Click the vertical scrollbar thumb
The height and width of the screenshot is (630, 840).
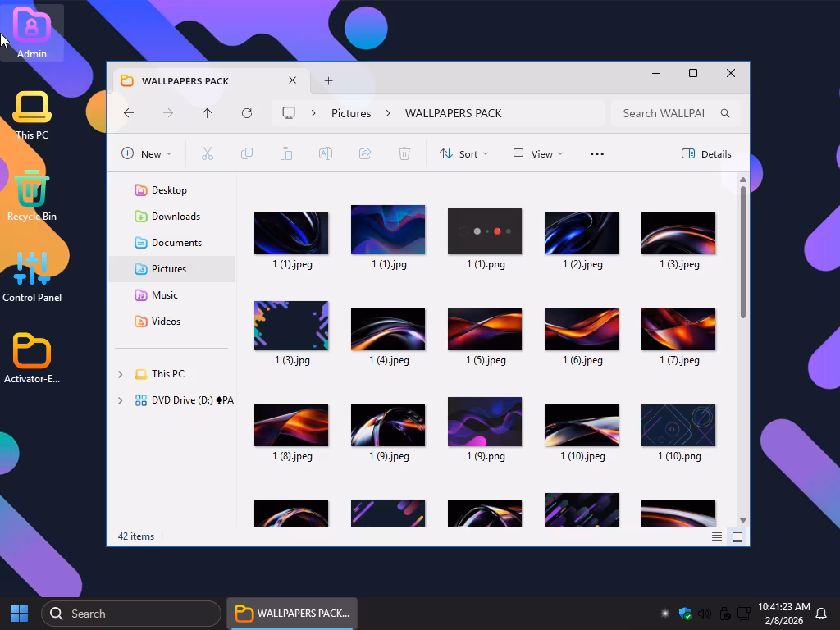pyautogui.click(x=743, y=251)
